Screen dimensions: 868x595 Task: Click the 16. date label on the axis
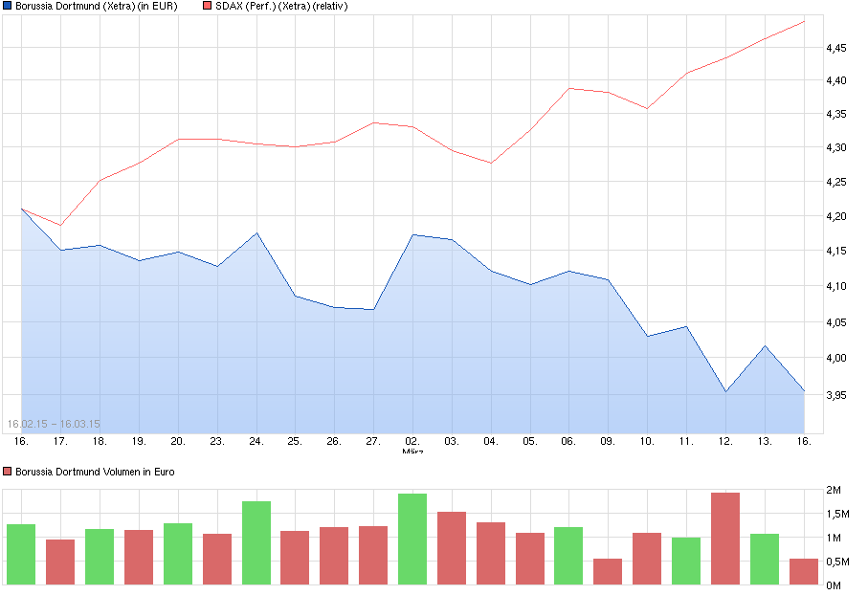(19, 440)
